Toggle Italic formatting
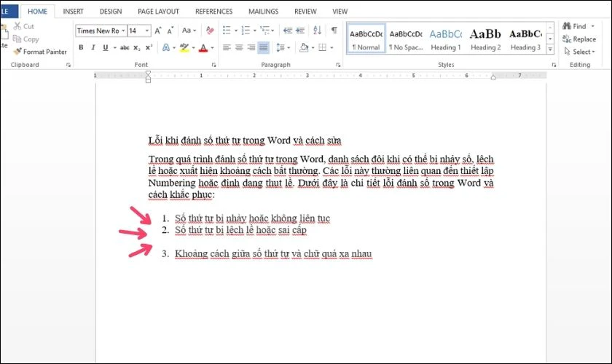612x364 pixels. pyautogui.click(x=93, y=47)
